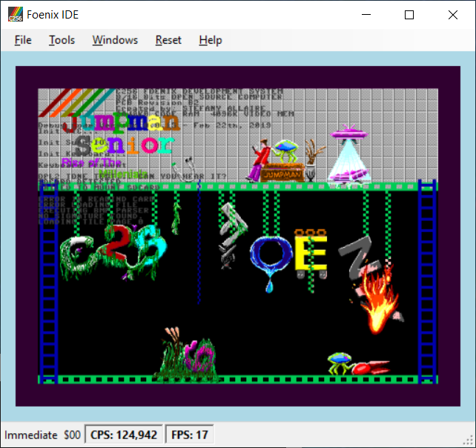Click the $00 value in status bar
This screenshot has width=476, height=448.
point(72,435)
